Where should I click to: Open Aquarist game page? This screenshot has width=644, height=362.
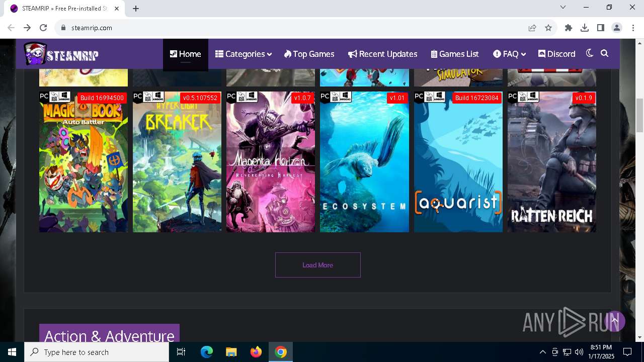pyautogui.click(x=458, y=162)
